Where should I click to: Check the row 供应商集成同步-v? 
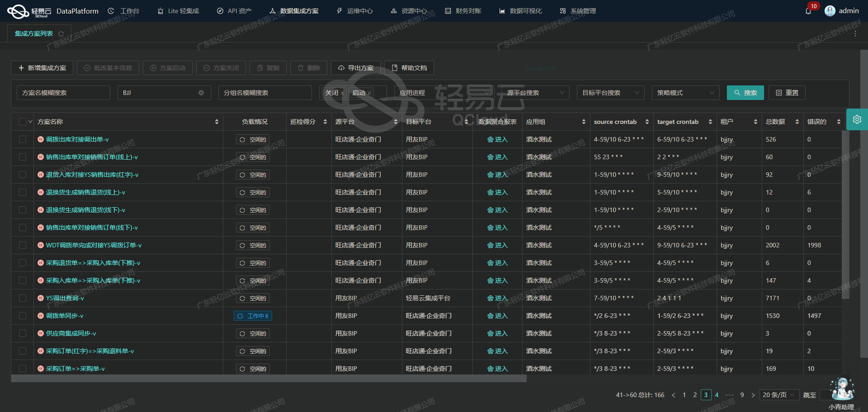click(x=23, y=333)
